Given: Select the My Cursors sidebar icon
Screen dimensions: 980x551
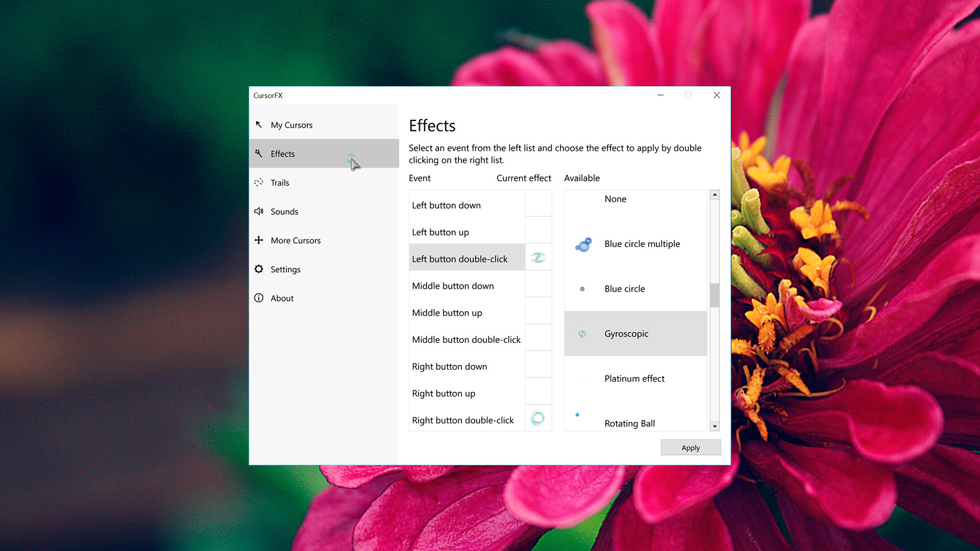Looking at the screenshot, I should [x=259, y=124].
